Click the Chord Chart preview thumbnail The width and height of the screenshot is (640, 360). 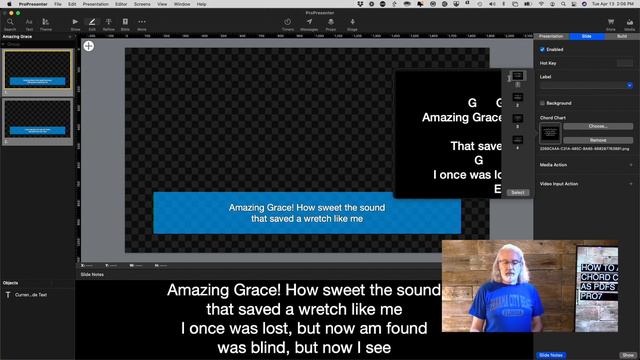[x=550, y=133]
